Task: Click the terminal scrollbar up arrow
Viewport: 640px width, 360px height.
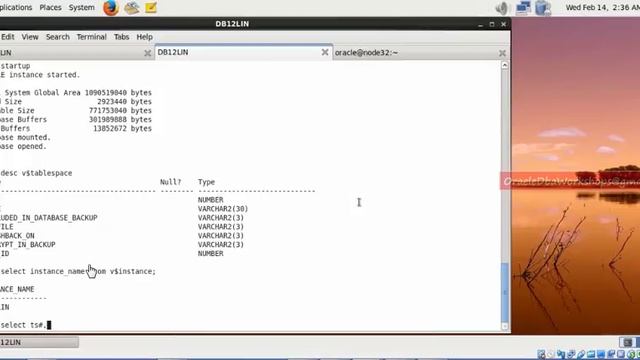Action: coord(505,65)
